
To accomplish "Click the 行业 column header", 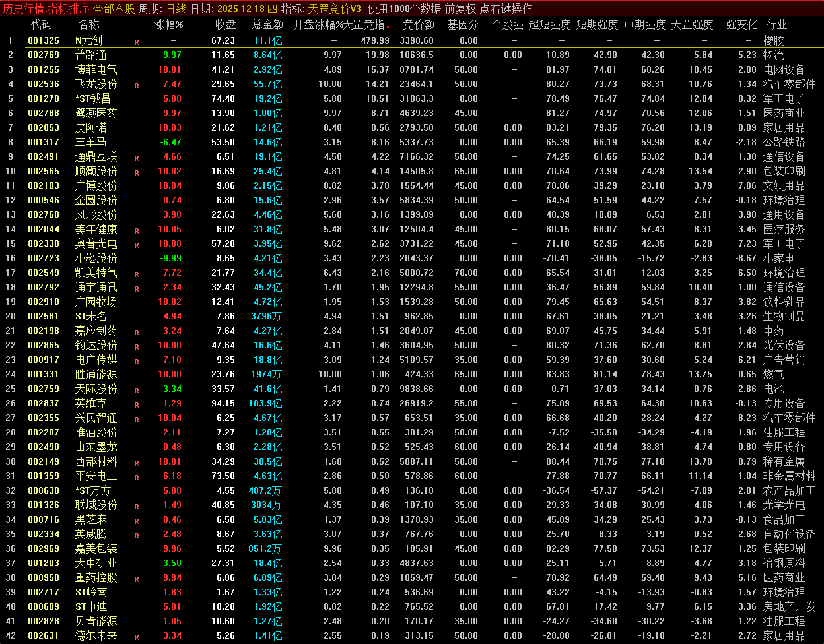I will pos(776,25).
